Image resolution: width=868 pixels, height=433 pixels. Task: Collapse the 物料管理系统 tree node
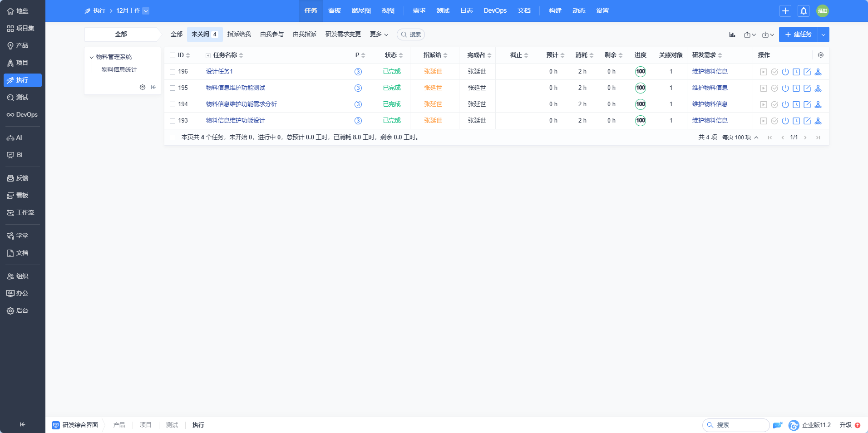92,57
